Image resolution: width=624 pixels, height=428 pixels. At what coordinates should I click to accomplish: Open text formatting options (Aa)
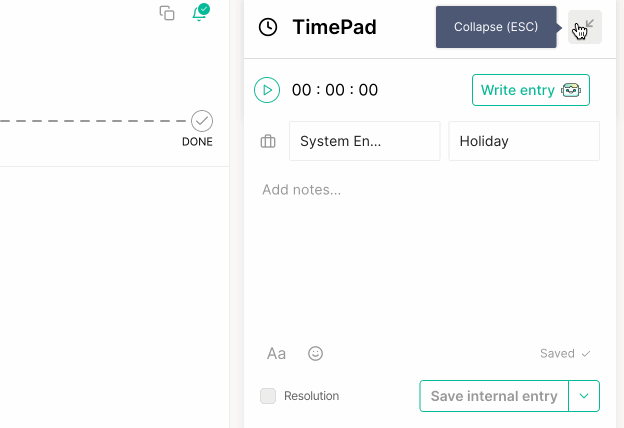276,353
